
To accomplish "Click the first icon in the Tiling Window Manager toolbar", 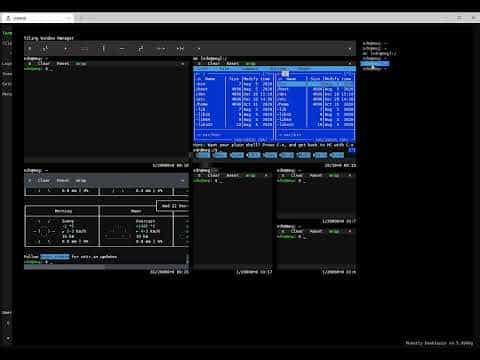I will [x=30, y=49].
